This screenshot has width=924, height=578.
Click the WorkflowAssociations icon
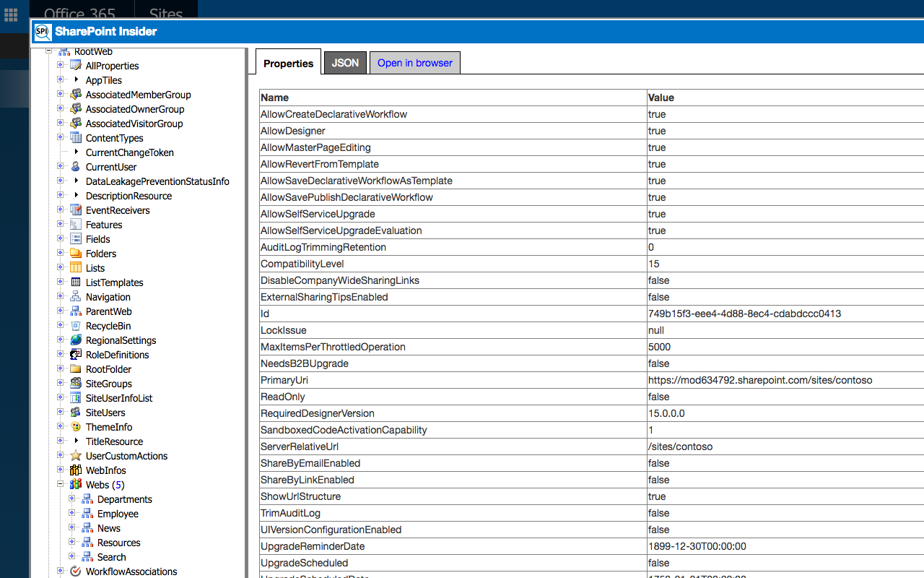[x=76, y=571]
